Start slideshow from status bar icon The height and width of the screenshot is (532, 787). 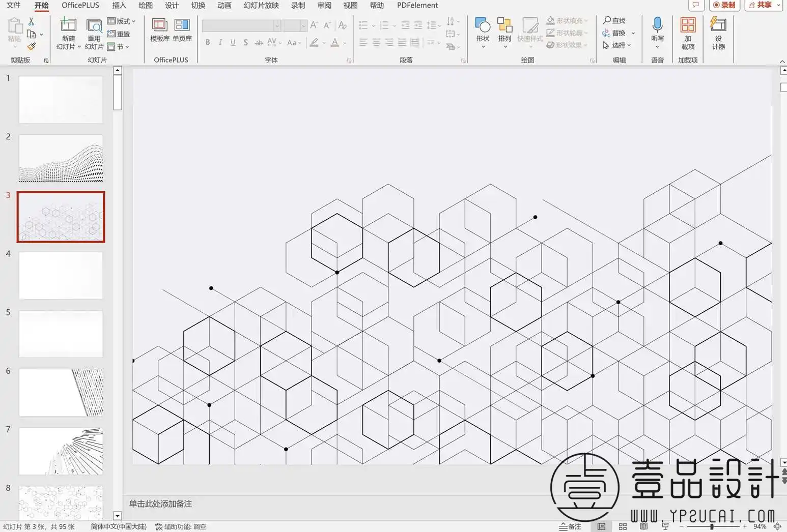[665, 527]
